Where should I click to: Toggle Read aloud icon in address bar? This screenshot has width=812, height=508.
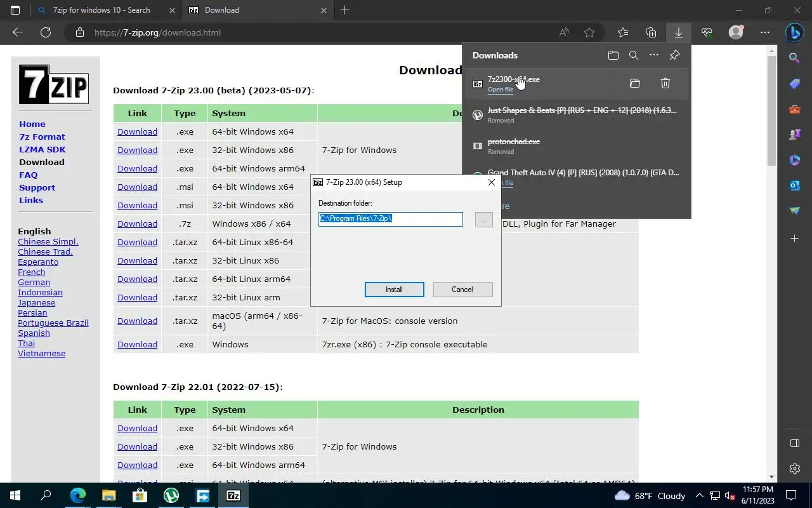564,32
